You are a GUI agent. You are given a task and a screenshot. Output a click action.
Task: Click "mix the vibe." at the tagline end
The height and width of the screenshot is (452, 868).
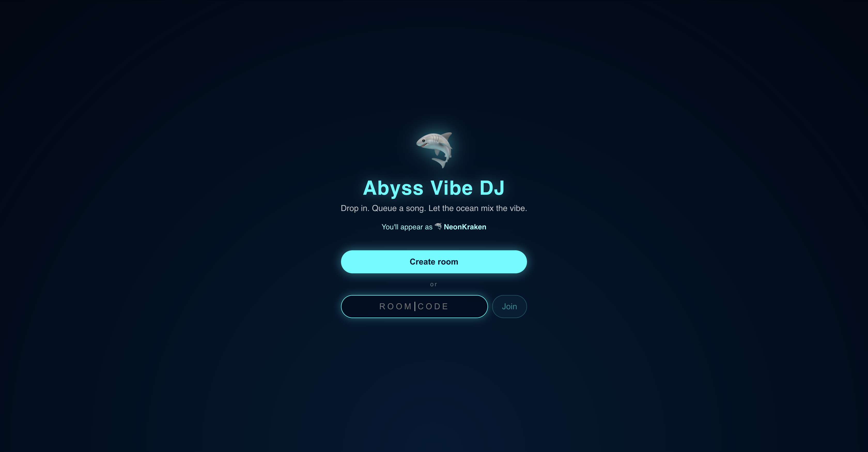pos(504,208)
